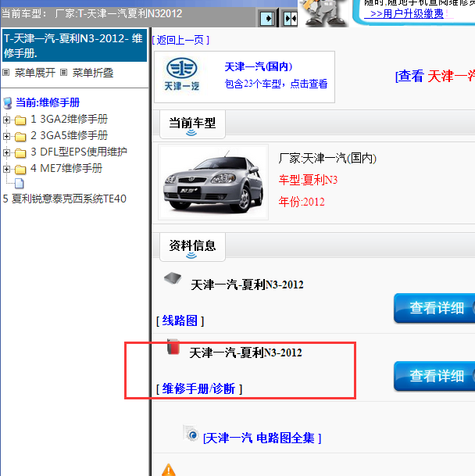Viewport: 475px width, 476px height.
Task: Click the gray chip icon above 线路图
Action: 173,277
